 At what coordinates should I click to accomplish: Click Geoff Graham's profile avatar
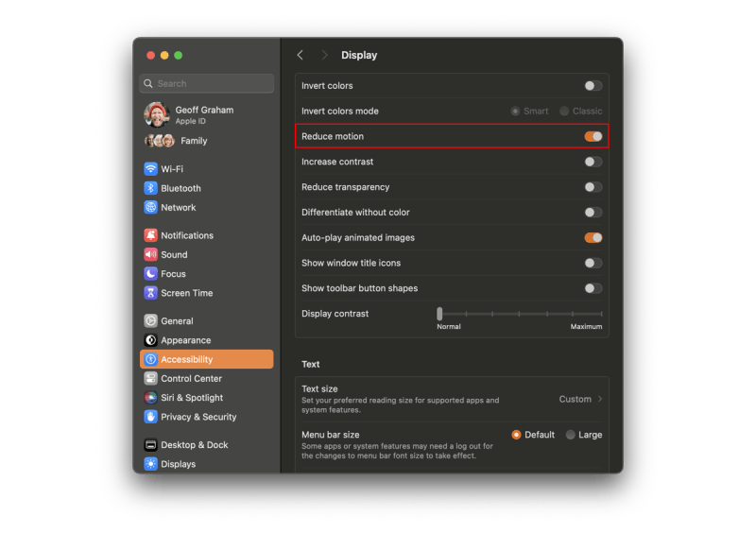click(157, 114)
